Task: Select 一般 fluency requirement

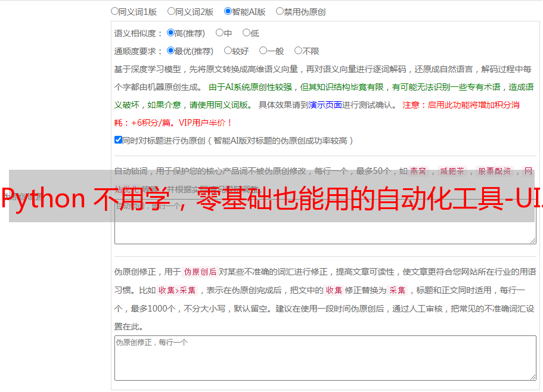Action: point(263,51)
